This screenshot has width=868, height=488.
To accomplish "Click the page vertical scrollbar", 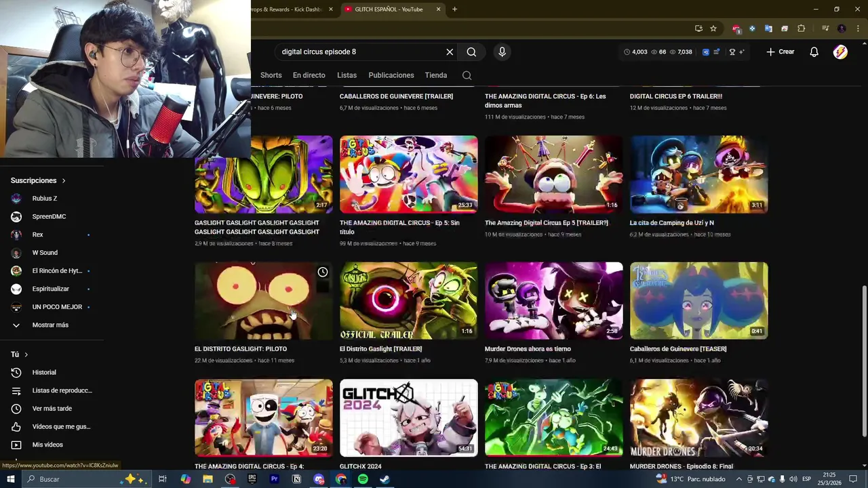I will tap(864, 361).
